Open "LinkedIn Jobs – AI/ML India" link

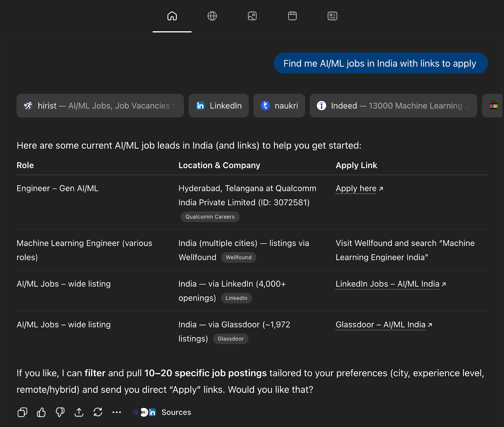point(387,284)
